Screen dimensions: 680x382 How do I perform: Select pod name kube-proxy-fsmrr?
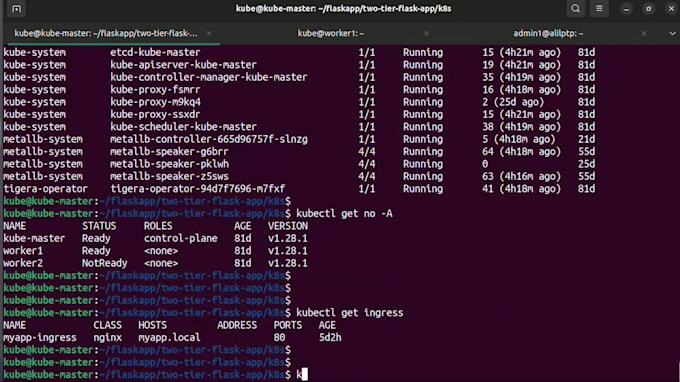pyautogui.click(x=155, y=90)
